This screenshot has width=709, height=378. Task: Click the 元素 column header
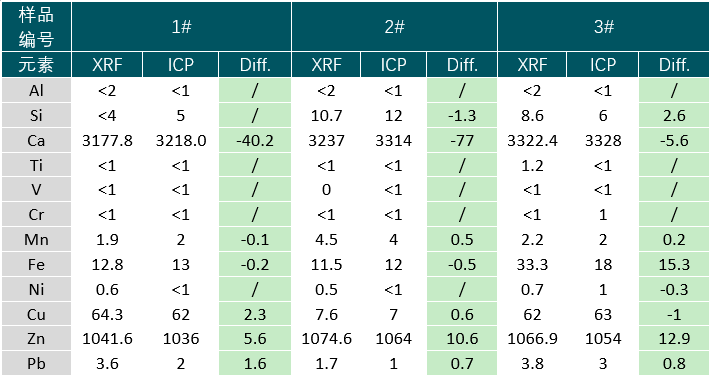point(36,65)
